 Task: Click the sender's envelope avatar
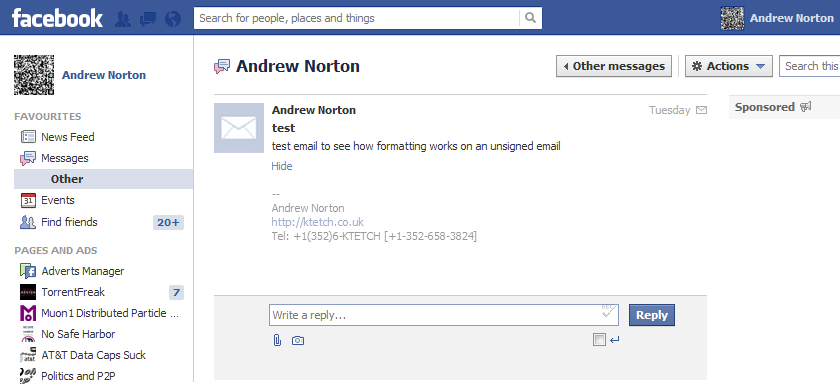click(x=239, y=128)
